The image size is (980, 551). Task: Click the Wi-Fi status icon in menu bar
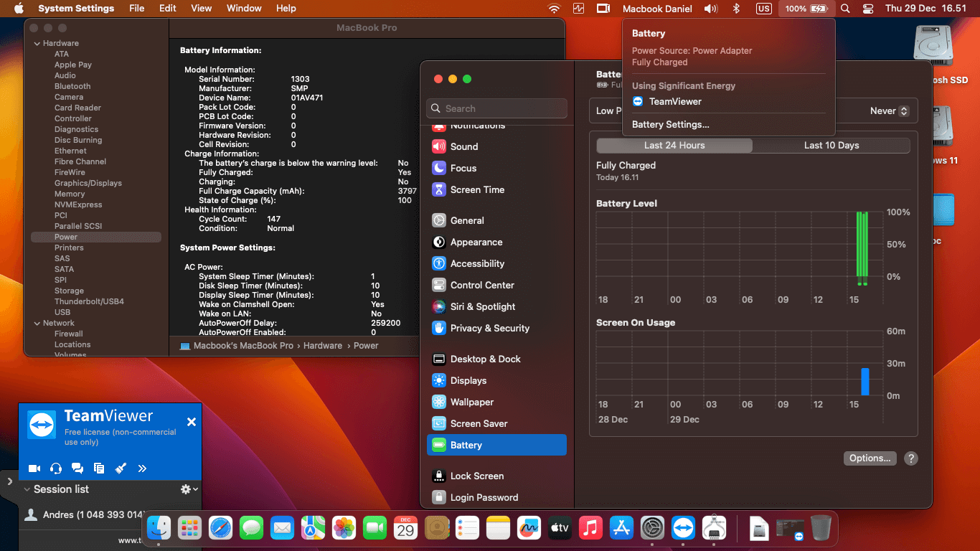(554, 9)
